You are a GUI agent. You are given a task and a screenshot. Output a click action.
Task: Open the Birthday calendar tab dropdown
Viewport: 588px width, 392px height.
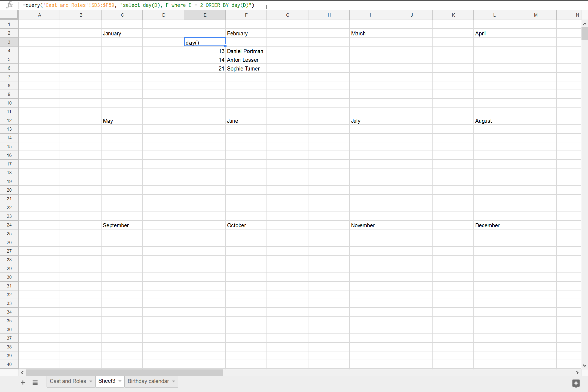click(173, 381)
